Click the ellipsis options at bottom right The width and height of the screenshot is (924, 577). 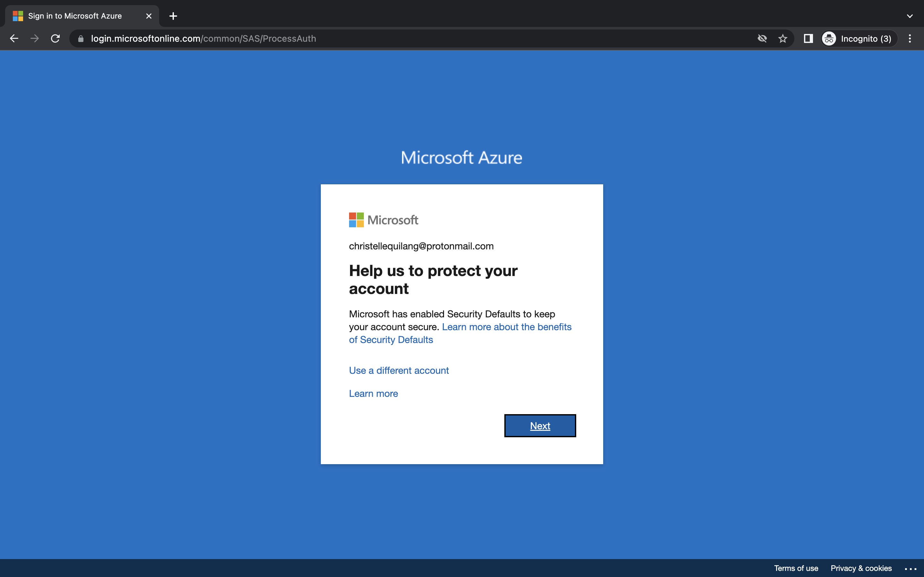tap(911, 568)
